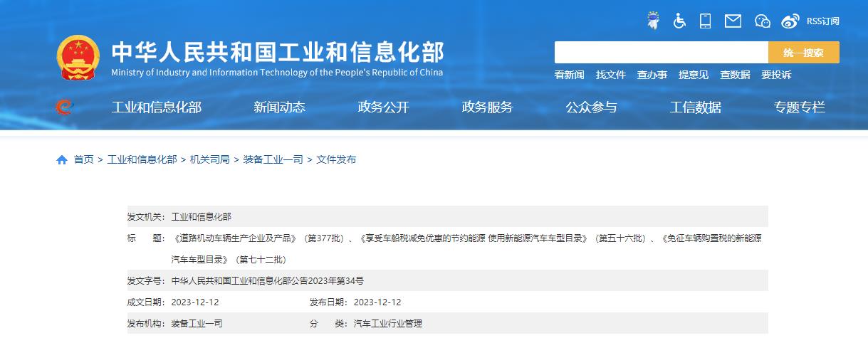Screen dimensions: 868x343
Task: Click the 发文字号 field label
Action: (x=146, y=281)
